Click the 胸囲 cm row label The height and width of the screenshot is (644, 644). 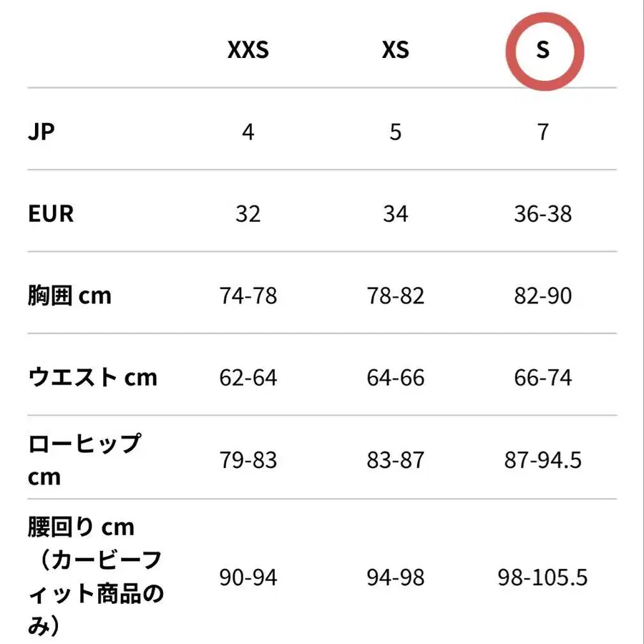[x=69, y=296]
